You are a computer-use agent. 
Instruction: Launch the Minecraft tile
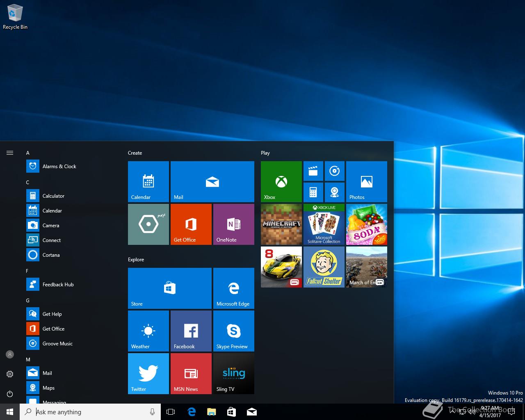(x=281, y=224)
